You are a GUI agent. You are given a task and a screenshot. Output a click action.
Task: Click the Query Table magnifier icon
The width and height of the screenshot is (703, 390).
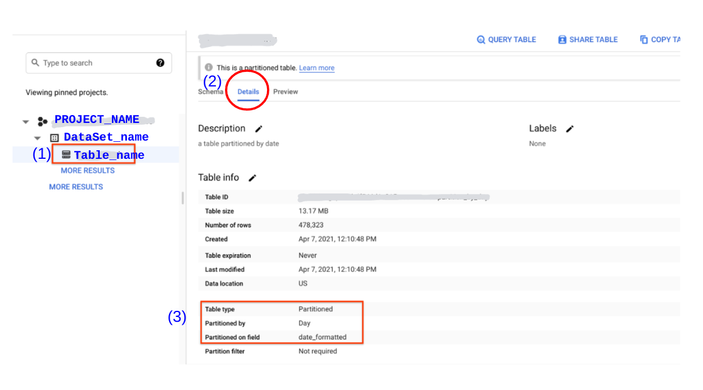click(481, 40)
